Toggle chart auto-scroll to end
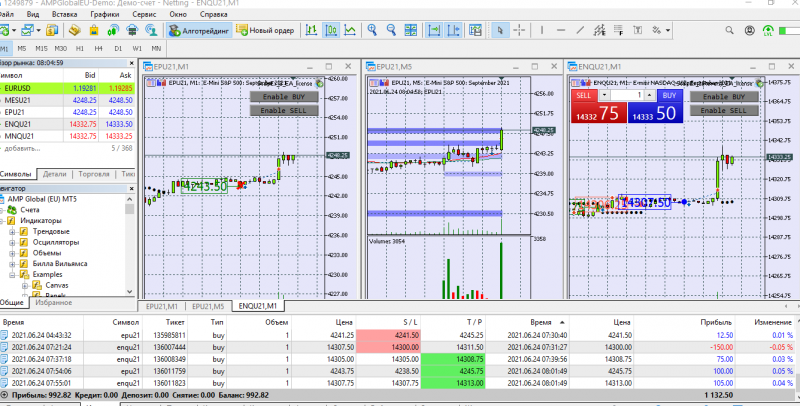 (x=434, y=31)
